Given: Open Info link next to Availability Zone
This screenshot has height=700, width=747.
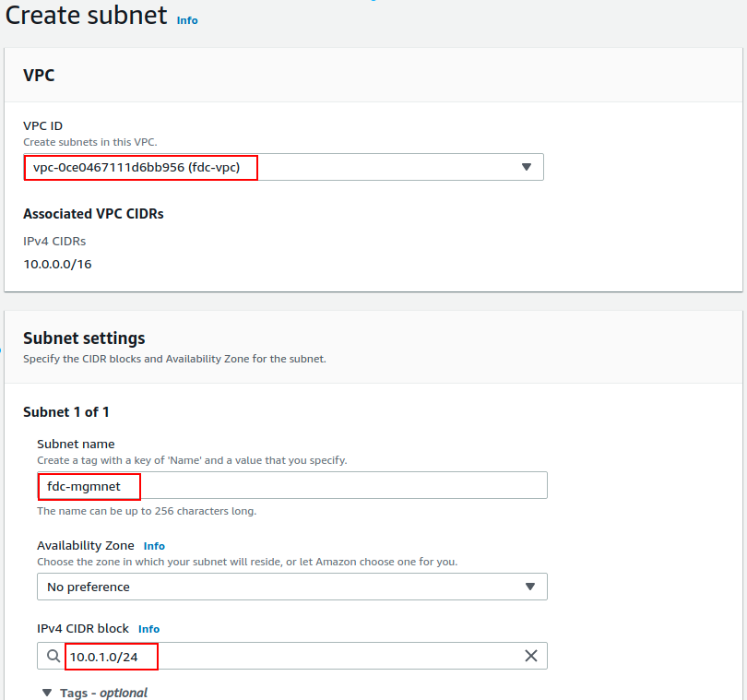Looking at the screenshot, I should click(154, 546).
